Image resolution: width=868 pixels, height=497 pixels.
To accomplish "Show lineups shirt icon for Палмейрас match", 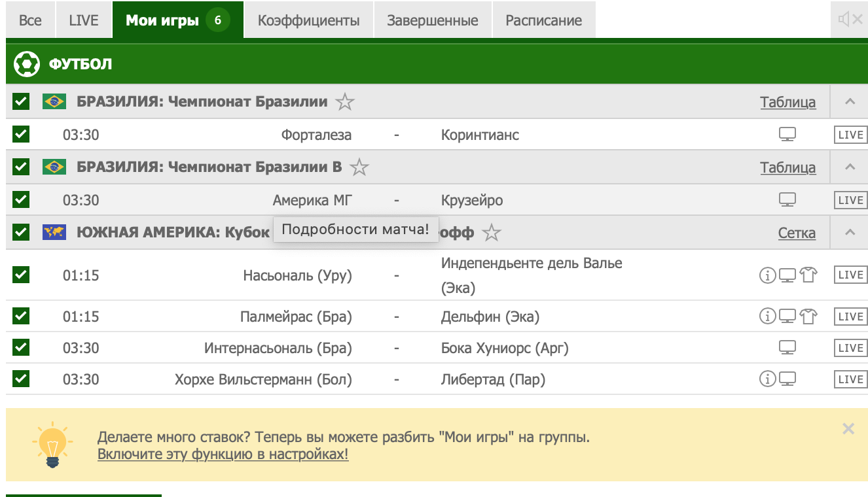I will (808, 317).
